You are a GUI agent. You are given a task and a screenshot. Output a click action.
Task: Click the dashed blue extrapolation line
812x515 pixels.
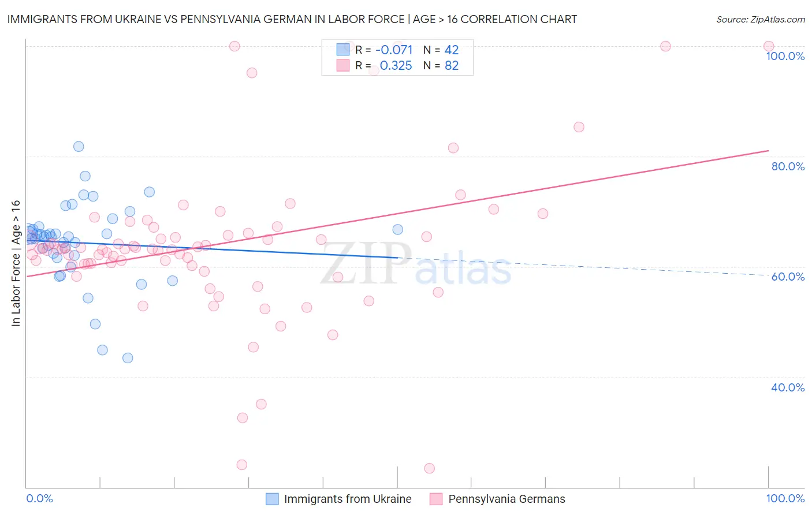[x=583, y=266]
